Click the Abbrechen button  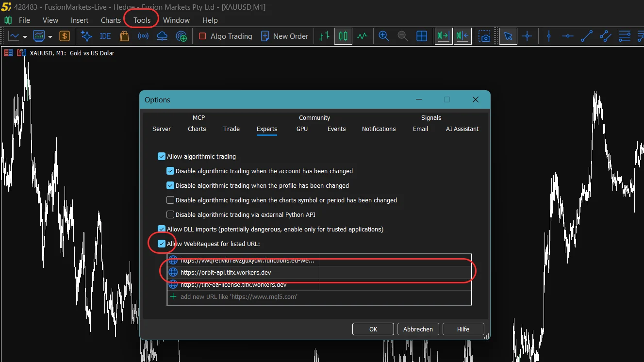click(x=418, y=329)
